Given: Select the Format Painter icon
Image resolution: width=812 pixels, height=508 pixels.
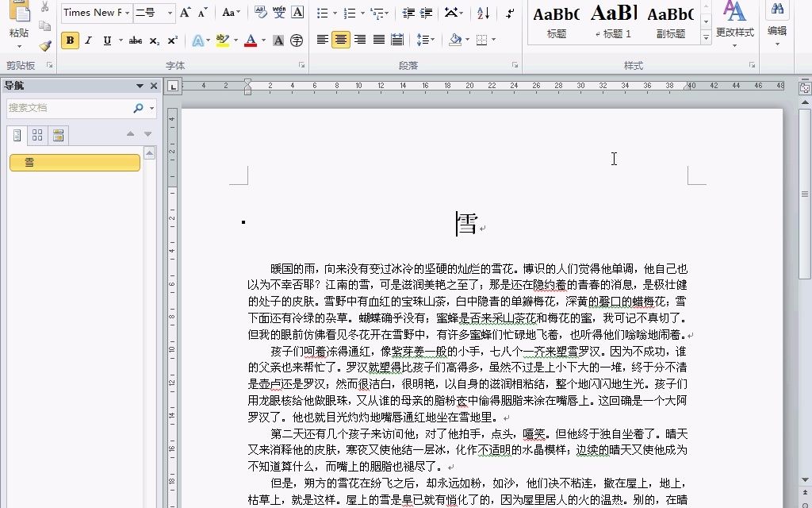Looking at the screenshot, I should pyautogui.click(x=45, y=45).
